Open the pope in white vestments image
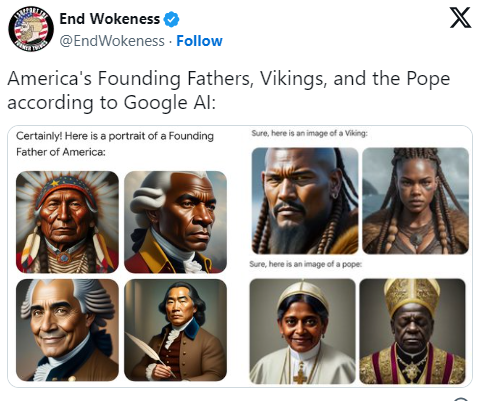This screenshot has width=479, height=401. (302, 331)
